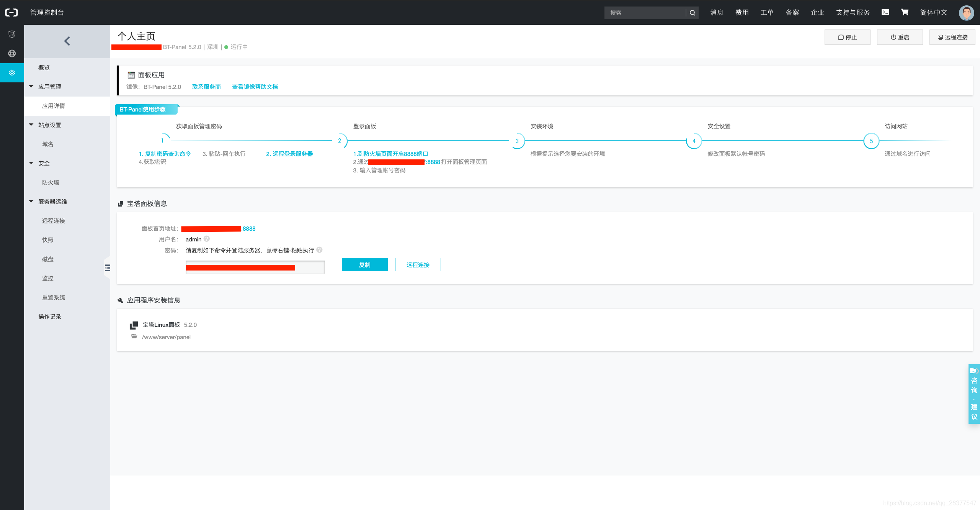The width and height of the screenshot is (980, 510).
Task: Click the blue 复制 button
Action: [x=364, y=265]
